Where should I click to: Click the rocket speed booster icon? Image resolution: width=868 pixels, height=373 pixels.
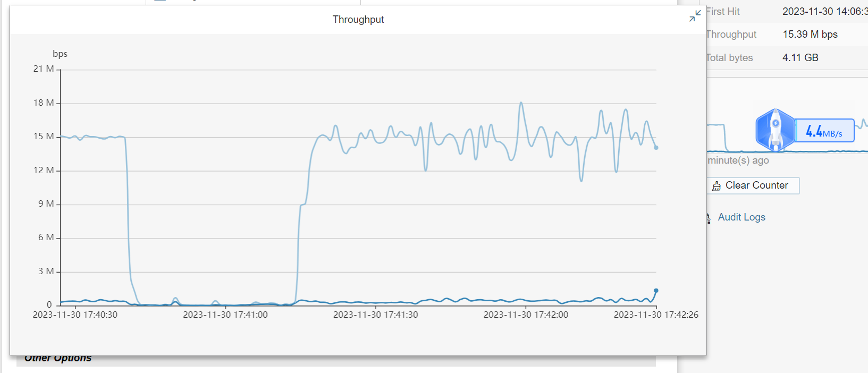(x=775, y=130)
